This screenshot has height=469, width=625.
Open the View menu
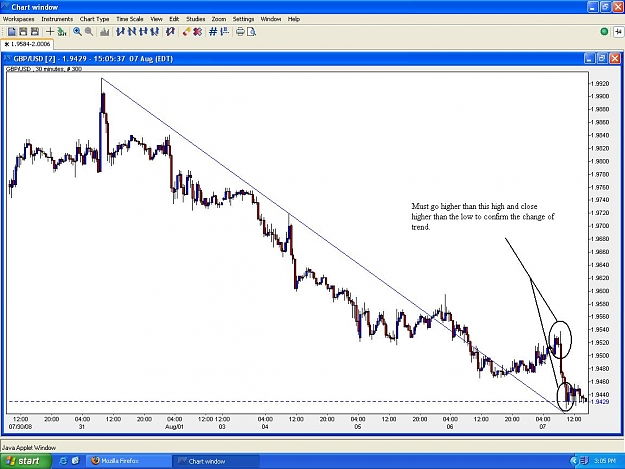[156, 19]
